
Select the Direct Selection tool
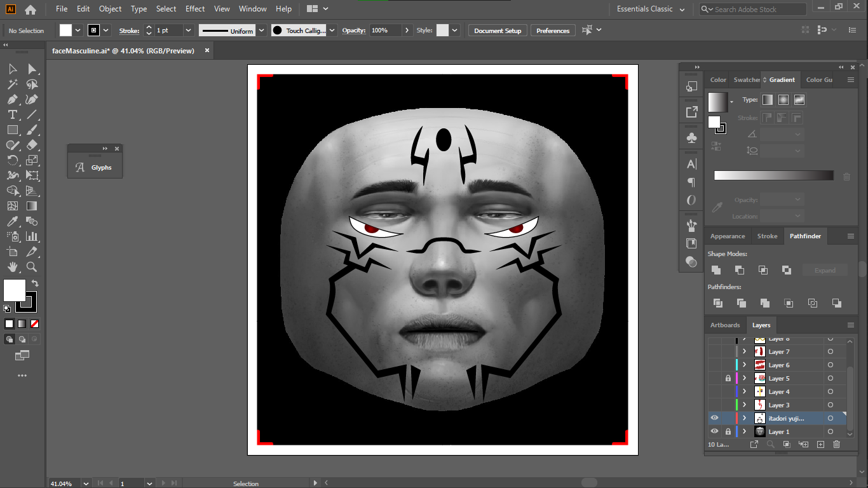(32, 69)
